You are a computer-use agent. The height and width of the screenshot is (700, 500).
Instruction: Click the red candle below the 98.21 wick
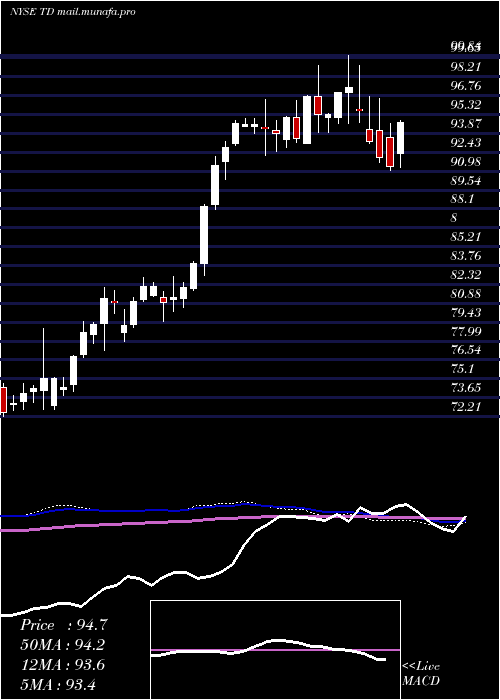(x=318, y=105)
